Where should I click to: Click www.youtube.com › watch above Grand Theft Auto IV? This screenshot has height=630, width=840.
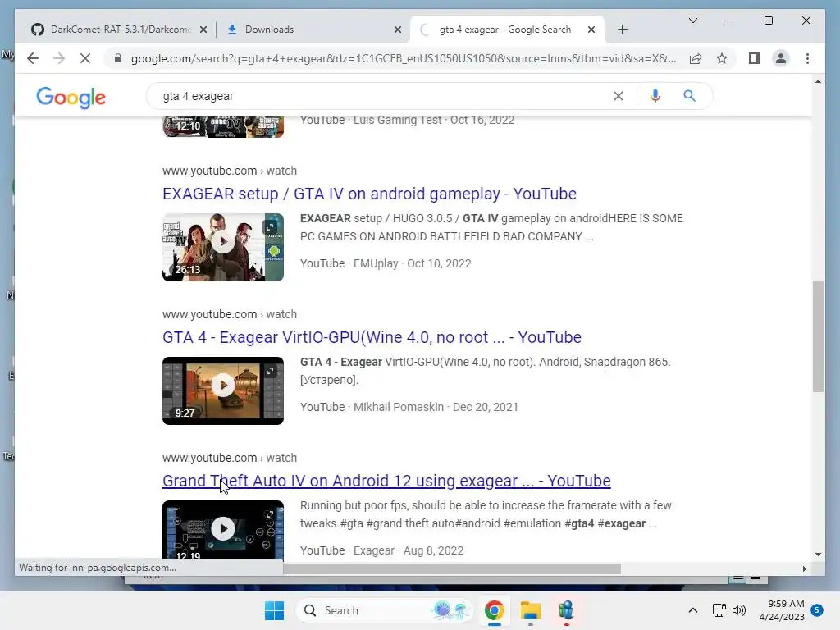pos(230,458)
